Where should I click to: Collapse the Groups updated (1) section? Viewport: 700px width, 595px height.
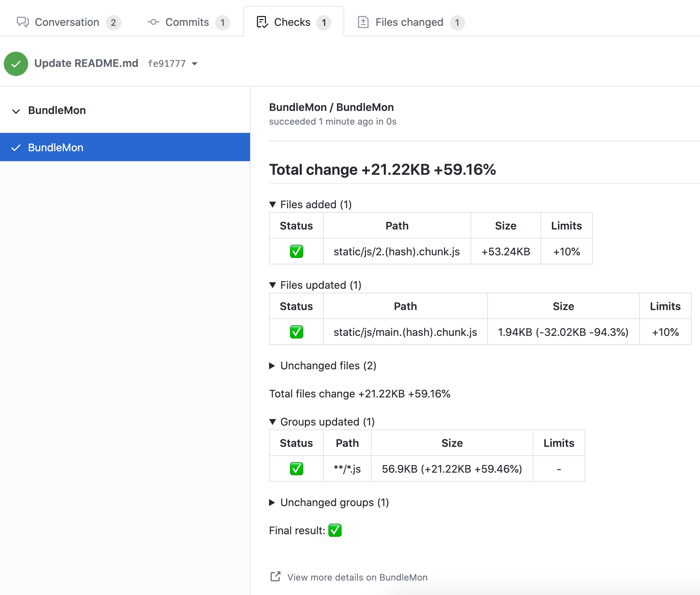pos(322,422)
